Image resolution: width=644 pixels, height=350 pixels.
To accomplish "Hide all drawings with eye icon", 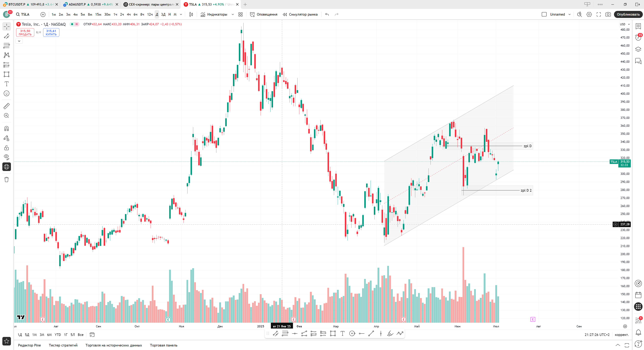I will coord(7,157).
